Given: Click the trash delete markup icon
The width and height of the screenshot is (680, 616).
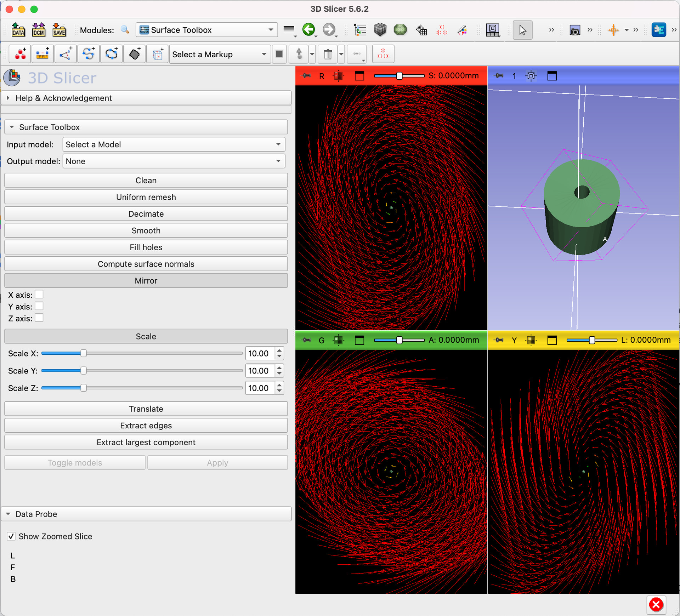Looking at the screenshot, I should click(x=328, y=54).
